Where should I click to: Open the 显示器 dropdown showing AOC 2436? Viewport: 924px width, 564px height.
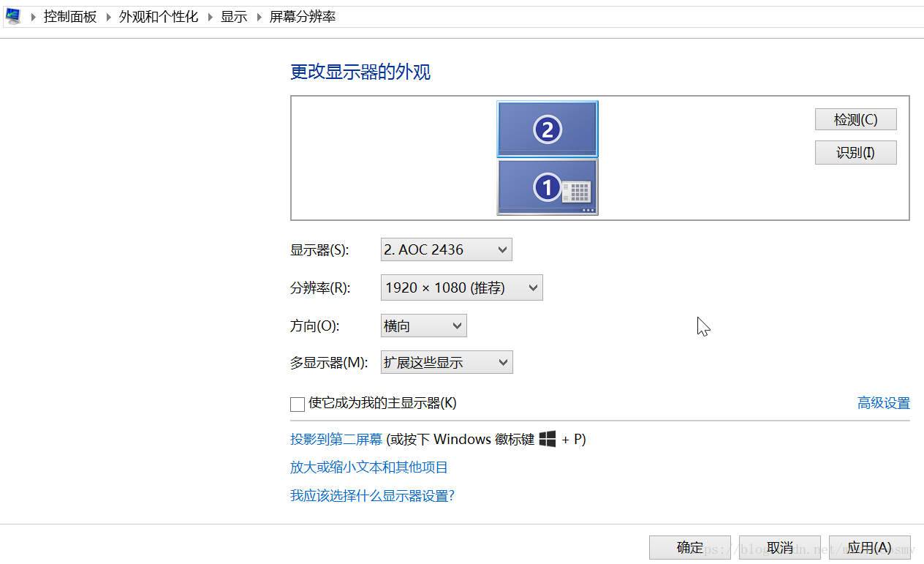click(x=447, y=249)
